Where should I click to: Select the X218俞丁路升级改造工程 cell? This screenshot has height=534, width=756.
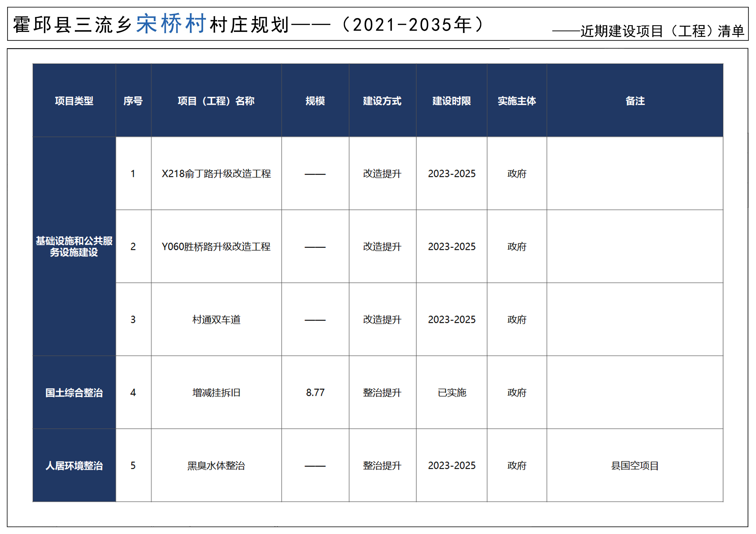pyautogui.click(x=216, y=174)
